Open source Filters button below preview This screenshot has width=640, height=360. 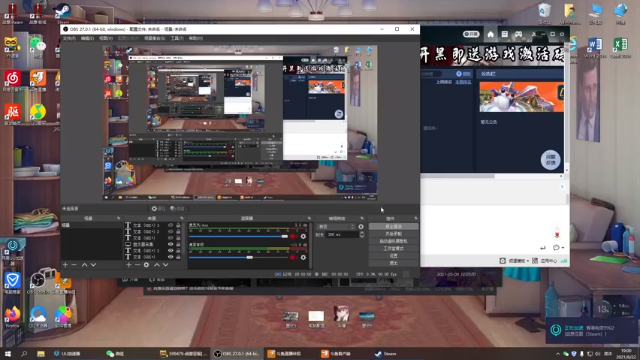pos(177,209)
